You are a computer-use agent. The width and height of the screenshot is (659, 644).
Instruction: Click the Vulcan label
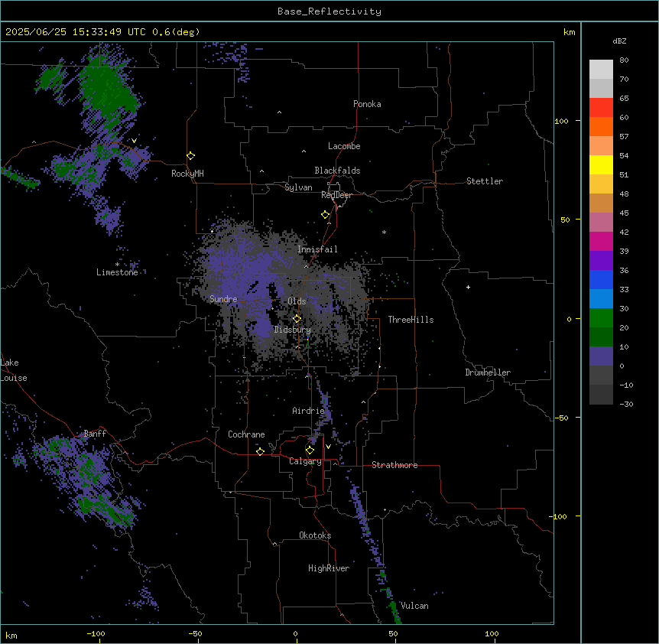[x=415, y=606]
